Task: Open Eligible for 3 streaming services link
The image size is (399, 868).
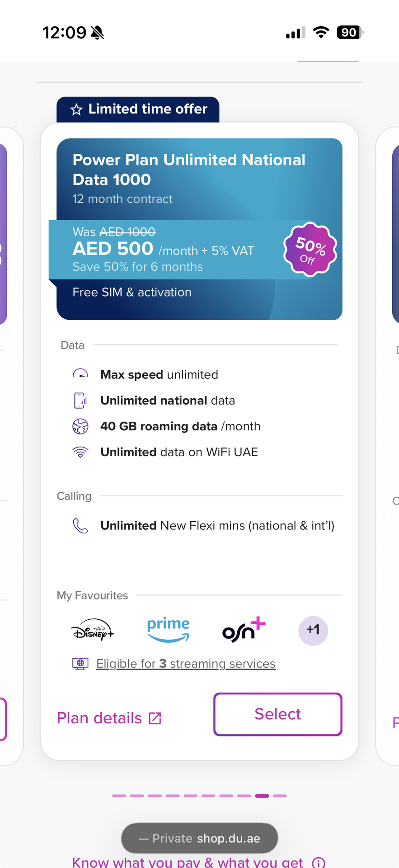Action: [x=186, y=664]
